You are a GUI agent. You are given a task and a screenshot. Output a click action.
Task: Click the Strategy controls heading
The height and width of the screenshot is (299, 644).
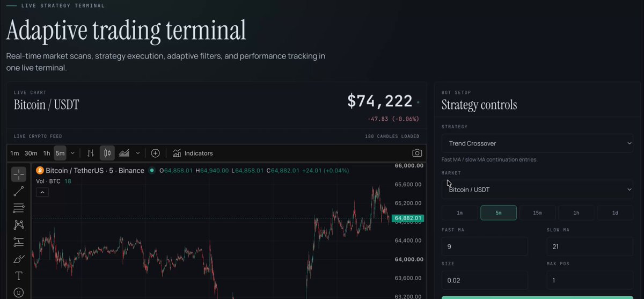pos(479,105)
